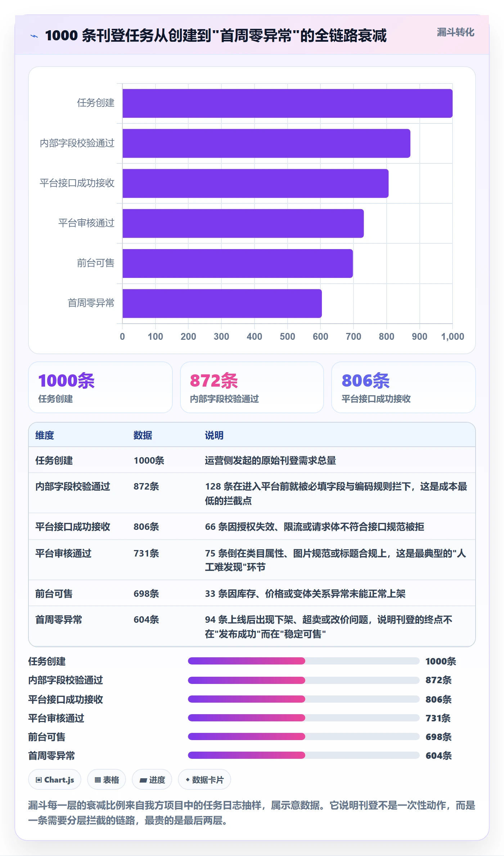Click the footnote paragraph starting with 漏斗每一层
The image size is (504, 856).
pyautogui.click(x=252, y=813)
